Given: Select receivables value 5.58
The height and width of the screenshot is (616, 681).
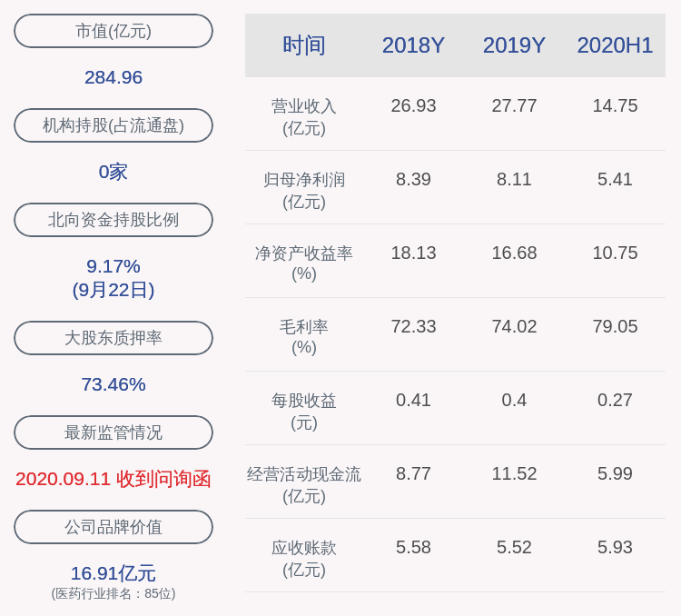Looking at the screenshot, I should tap(413, 546).
